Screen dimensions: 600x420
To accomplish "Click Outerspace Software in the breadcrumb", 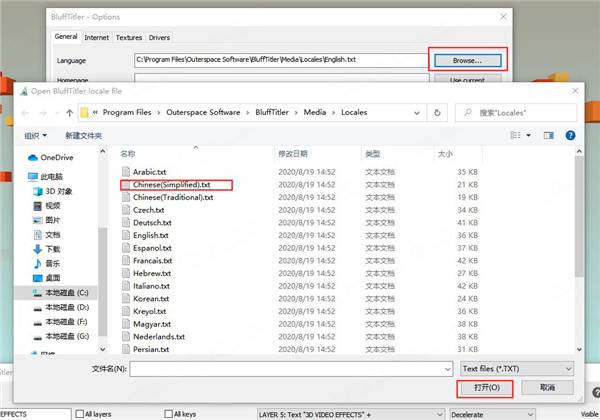I will [x=203, y=112].
